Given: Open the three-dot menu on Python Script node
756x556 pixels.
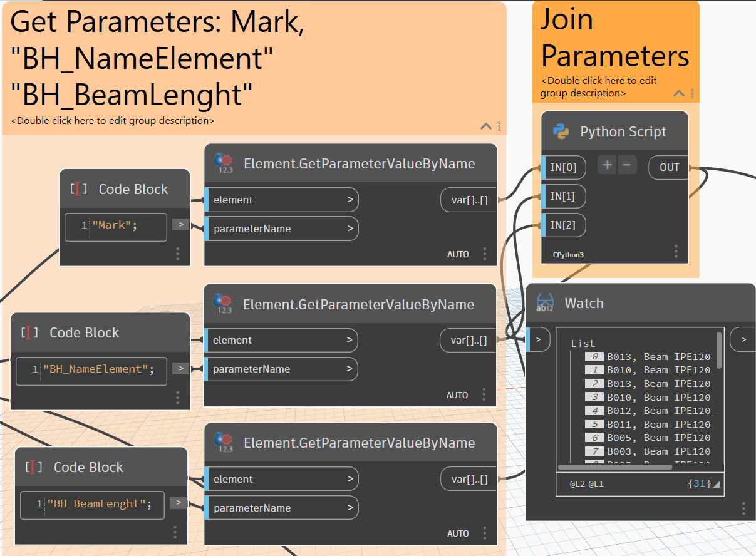Looking at the screenshot, I should click(x=676, y=252).
